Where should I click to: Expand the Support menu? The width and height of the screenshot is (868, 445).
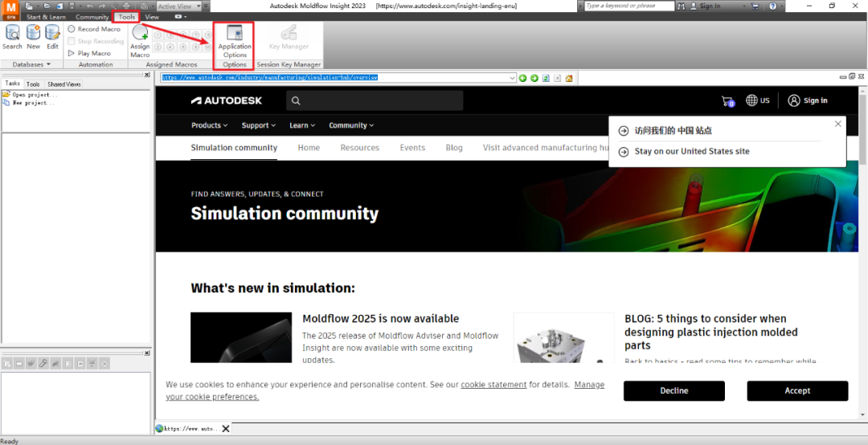(x=259, y=125)
